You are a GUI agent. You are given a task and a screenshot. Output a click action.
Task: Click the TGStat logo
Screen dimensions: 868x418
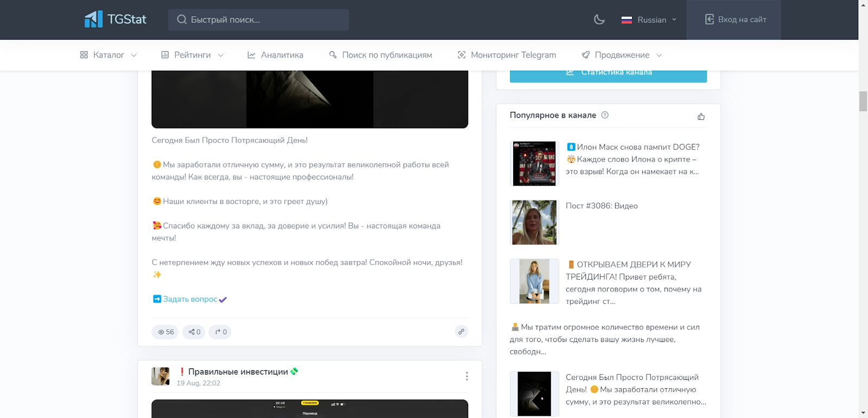[116, 20]
